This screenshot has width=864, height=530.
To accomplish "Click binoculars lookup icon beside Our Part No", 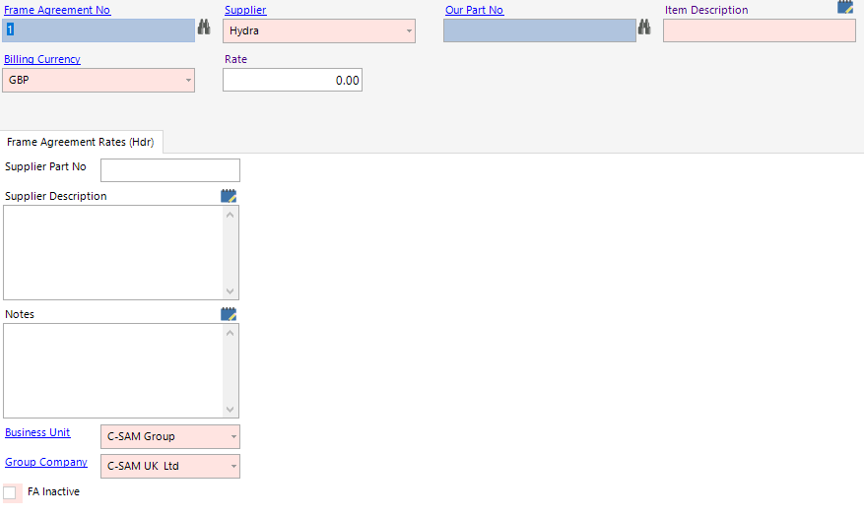I will click(645, 29).
